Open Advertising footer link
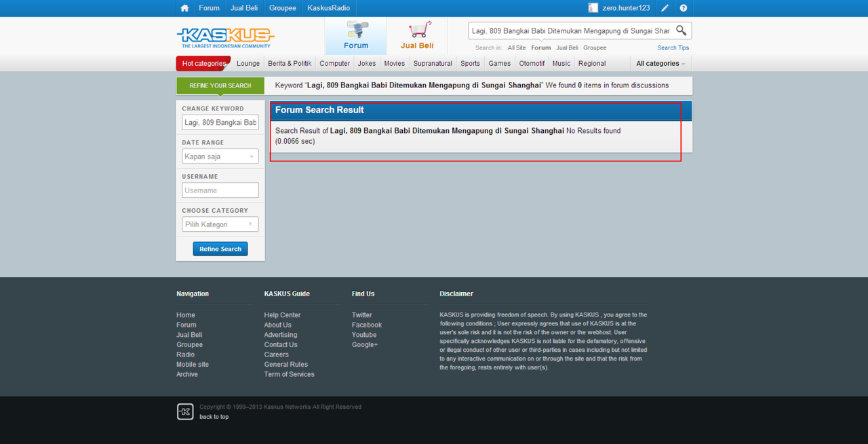 (x=281, y=335)
